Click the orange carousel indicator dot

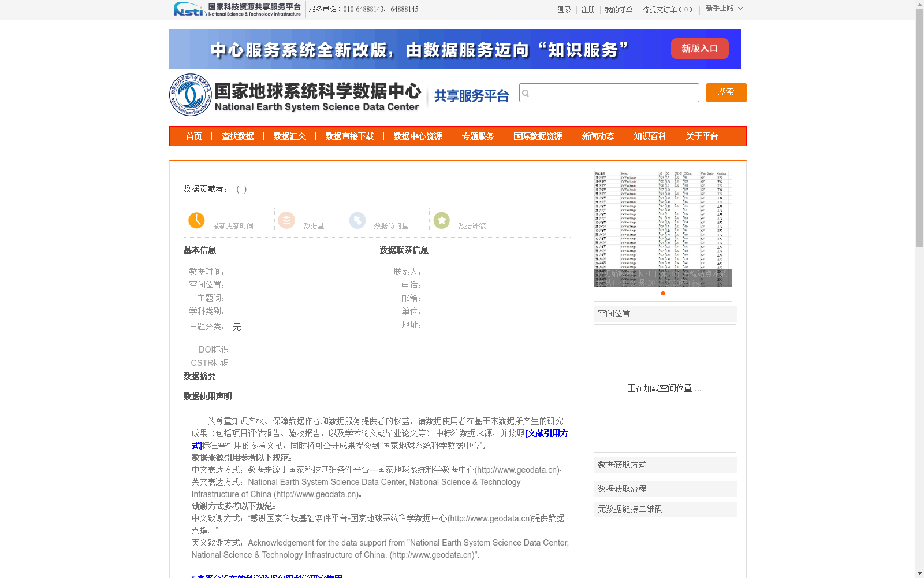click(663, 294)
